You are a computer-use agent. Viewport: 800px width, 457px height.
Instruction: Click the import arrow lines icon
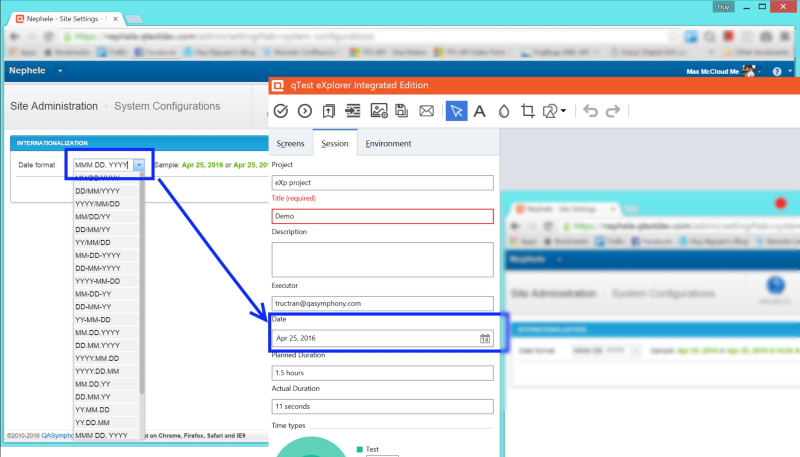click(x=353, y=111)
